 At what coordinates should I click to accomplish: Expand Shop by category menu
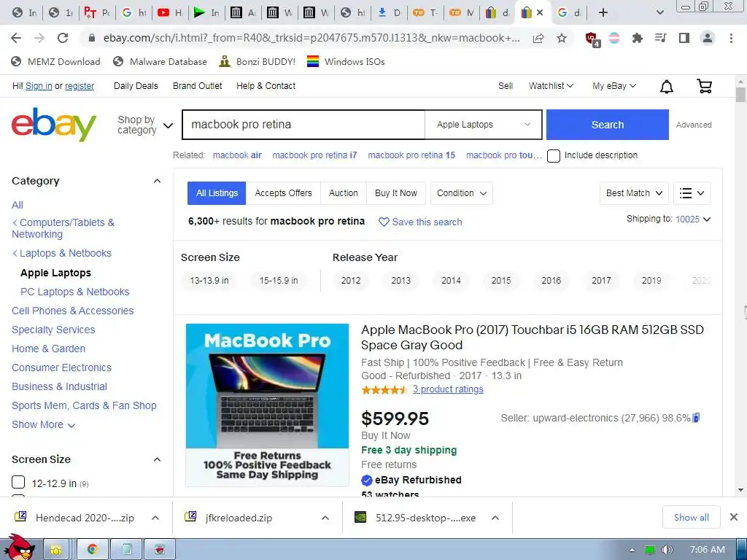point(144,125)
